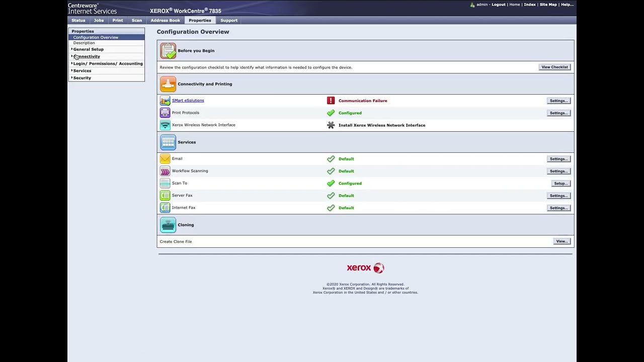
Task: Open Settings for Print Protocols
Action: [558, 113]
